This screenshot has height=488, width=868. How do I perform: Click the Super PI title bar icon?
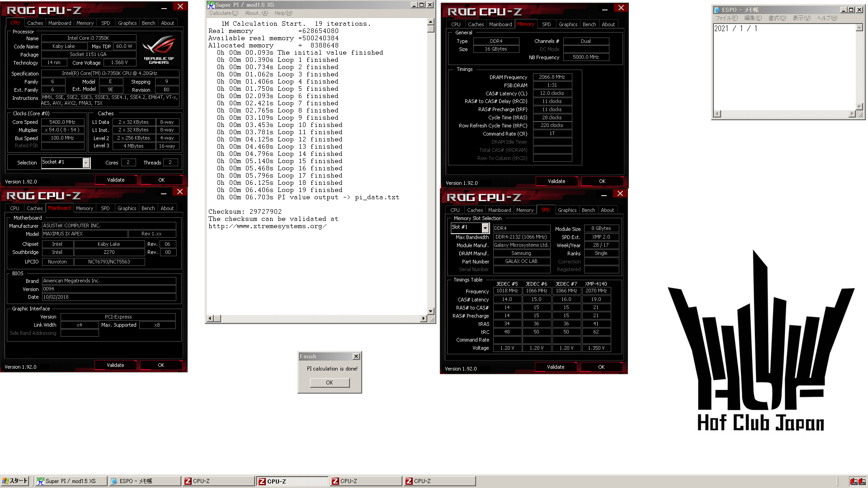211,5
